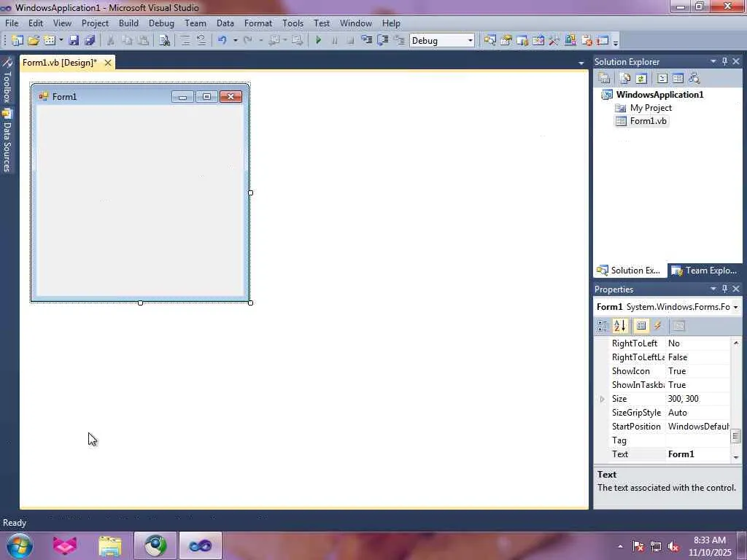The height and width of the screenshot is (560, 747).
Task: Open the Format menu
Action: (x=258, y=23)
